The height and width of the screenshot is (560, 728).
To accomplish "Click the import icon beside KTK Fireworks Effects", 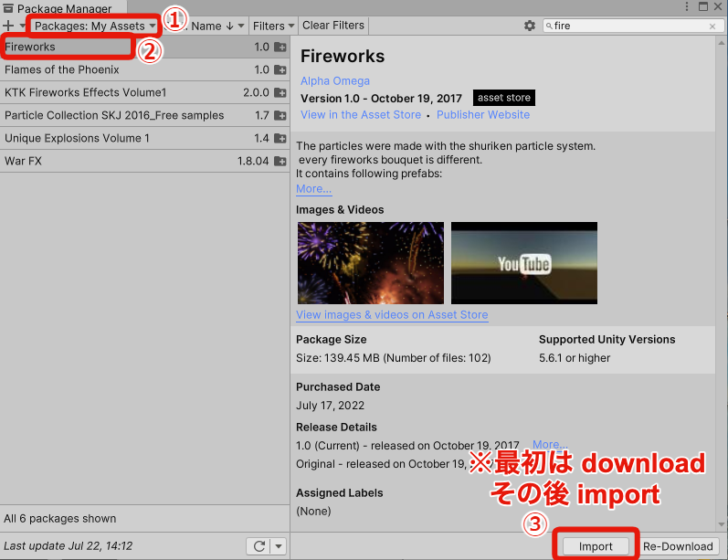I will pos(280,92).
